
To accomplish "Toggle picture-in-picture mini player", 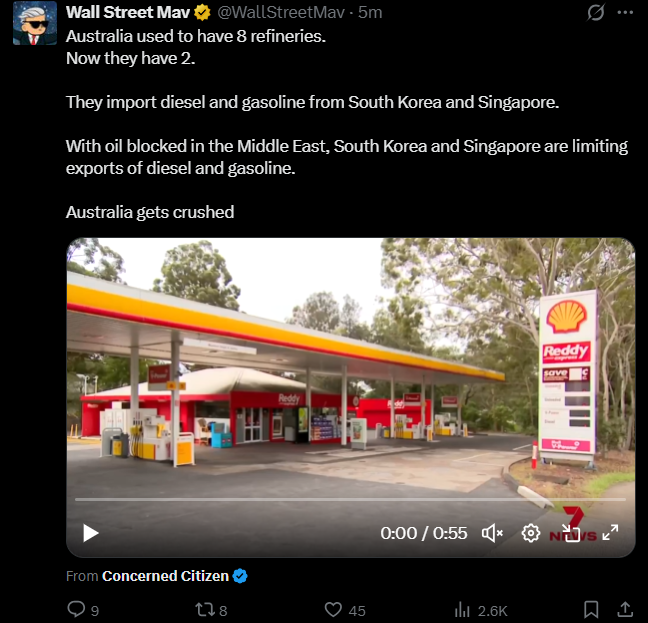I will tap(571, 533).
